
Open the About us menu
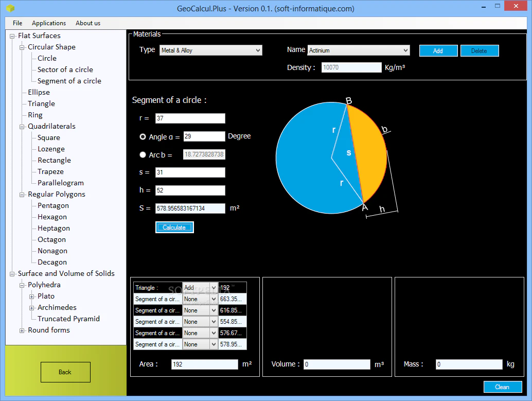(88, 23)
